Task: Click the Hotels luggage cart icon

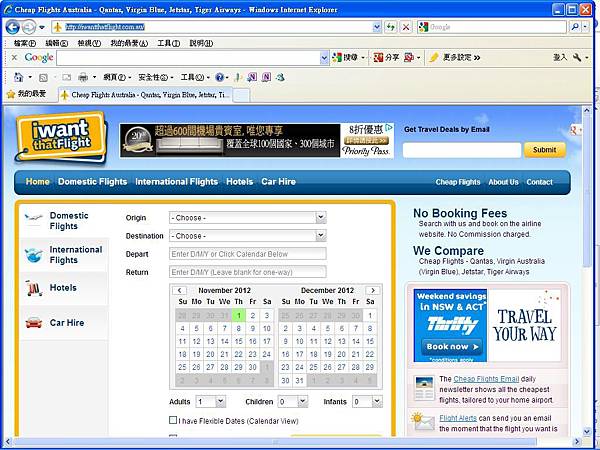Action: click(33, 288)
